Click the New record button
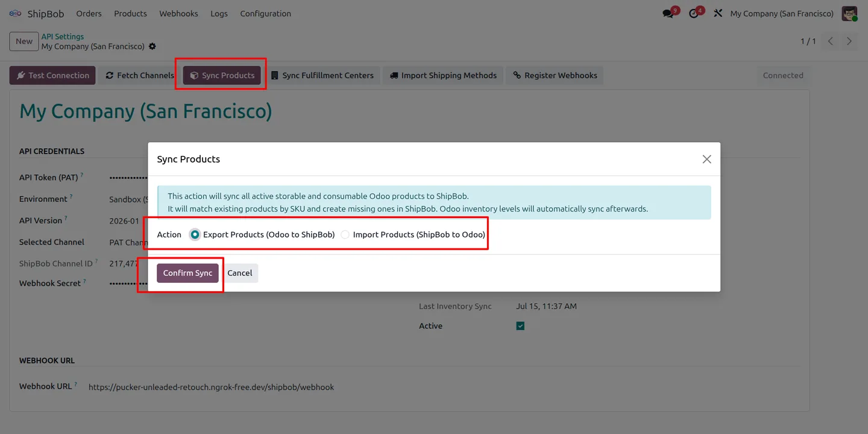 point(24,41)
